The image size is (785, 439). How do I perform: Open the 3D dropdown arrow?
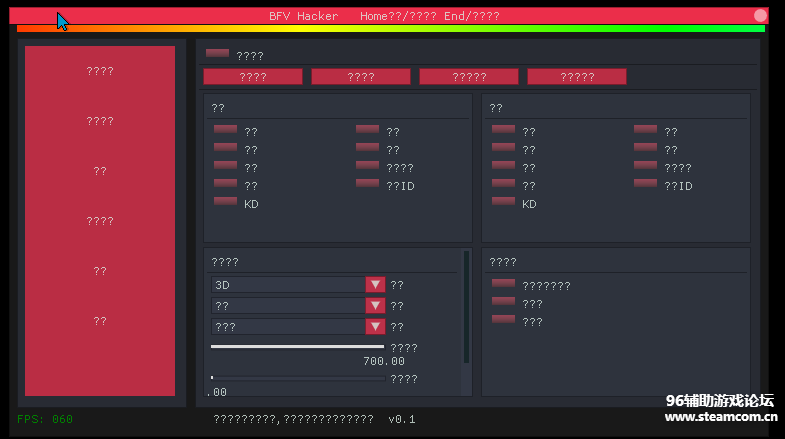coord(375,285)
